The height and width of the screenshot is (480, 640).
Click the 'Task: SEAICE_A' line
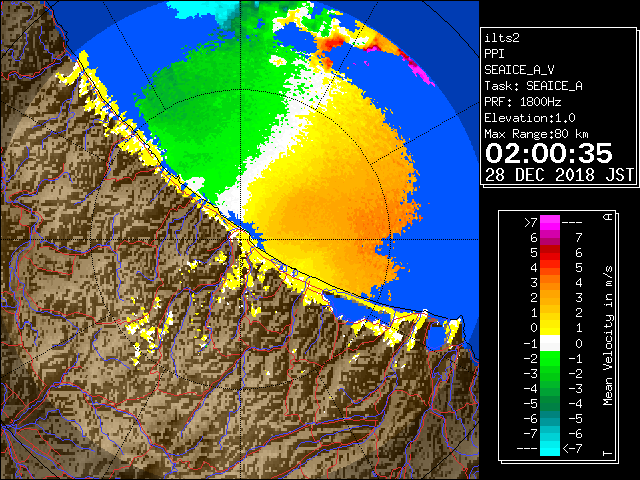tap(533, 86)
